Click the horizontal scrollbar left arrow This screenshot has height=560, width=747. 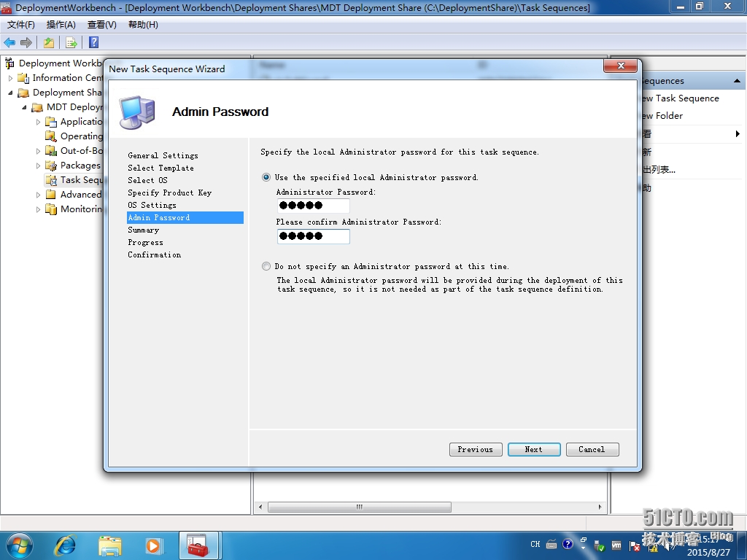[x=260, y=507]
